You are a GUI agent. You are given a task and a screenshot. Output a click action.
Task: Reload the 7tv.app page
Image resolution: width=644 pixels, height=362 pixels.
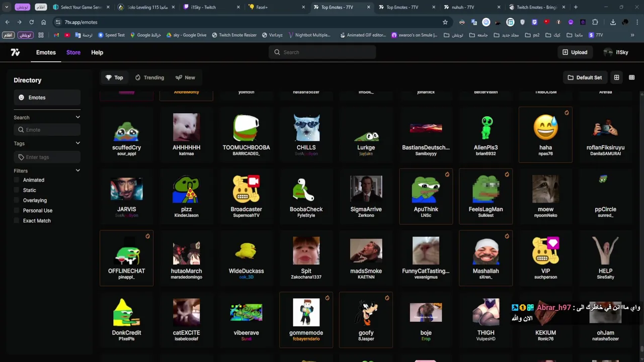[x=31, y=22]
